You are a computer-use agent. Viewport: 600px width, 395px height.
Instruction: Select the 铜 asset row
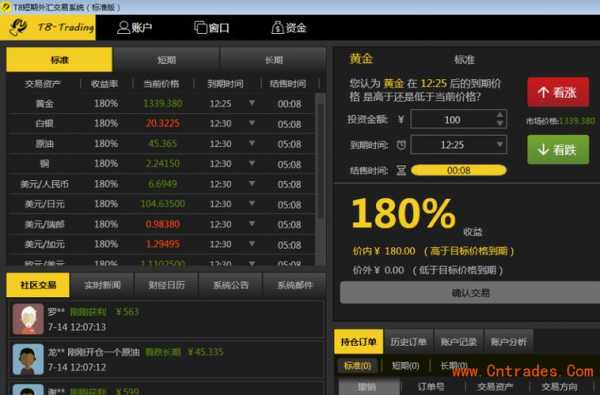click(x=161, y=164)
